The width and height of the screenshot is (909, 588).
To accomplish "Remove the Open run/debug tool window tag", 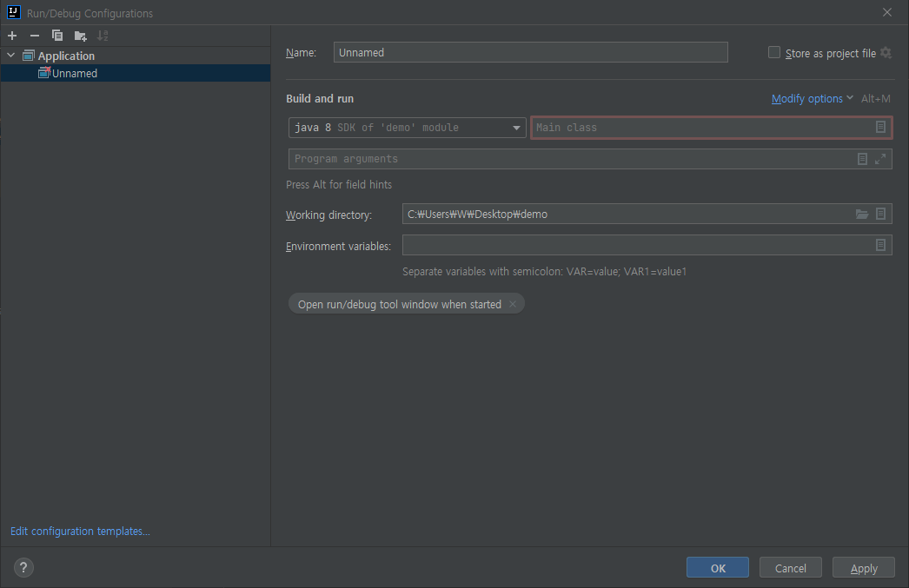I will pos(513,304).
